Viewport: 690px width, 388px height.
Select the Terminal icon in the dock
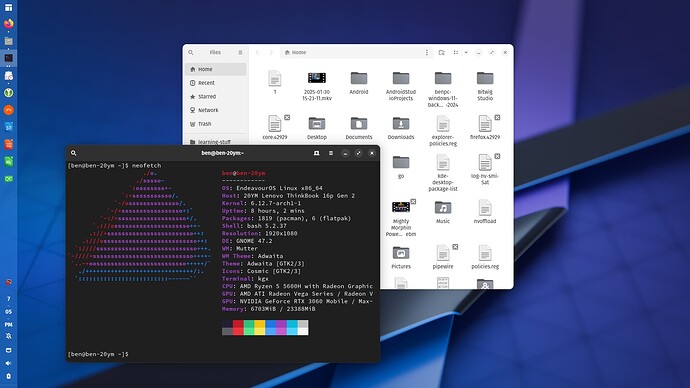click(x=8, y=58)
